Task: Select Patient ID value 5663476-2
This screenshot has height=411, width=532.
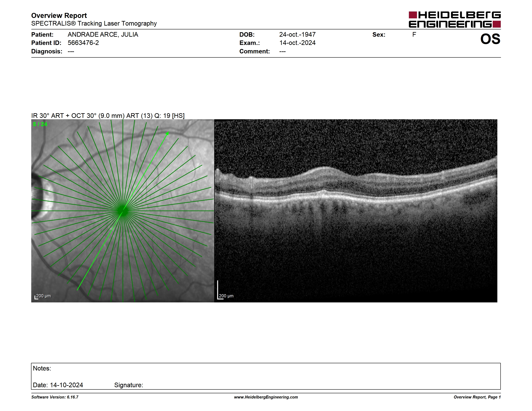Action: point(83,43)
